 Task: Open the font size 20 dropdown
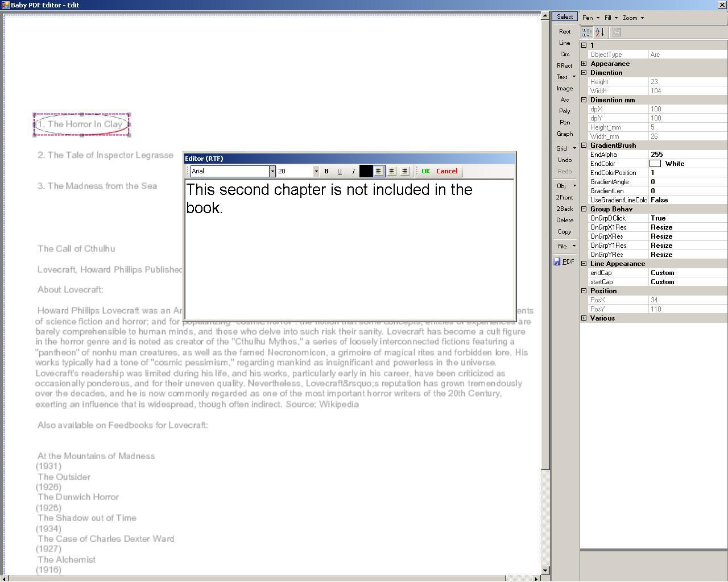pos(316,171)
